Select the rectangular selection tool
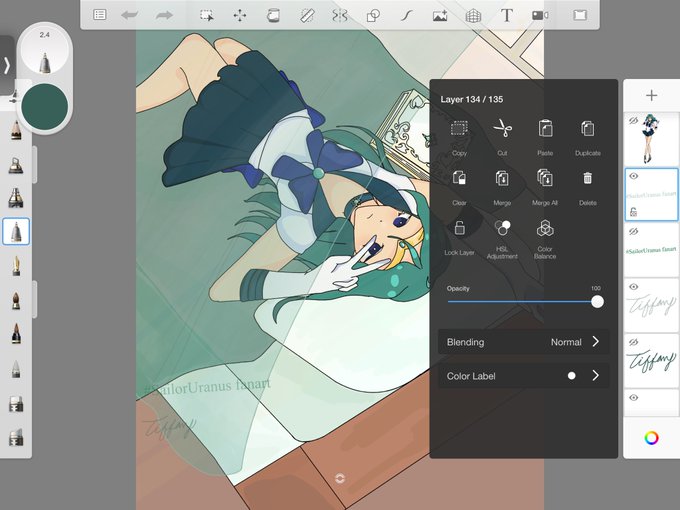The image size is (680, 510). pos(206,16)
